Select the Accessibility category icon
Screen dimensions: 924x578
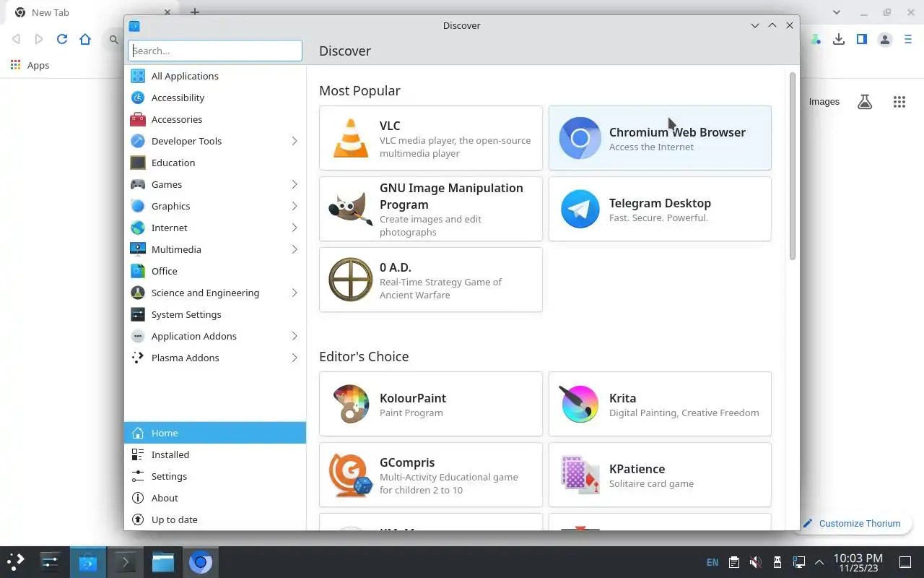[x=138, y=98]
